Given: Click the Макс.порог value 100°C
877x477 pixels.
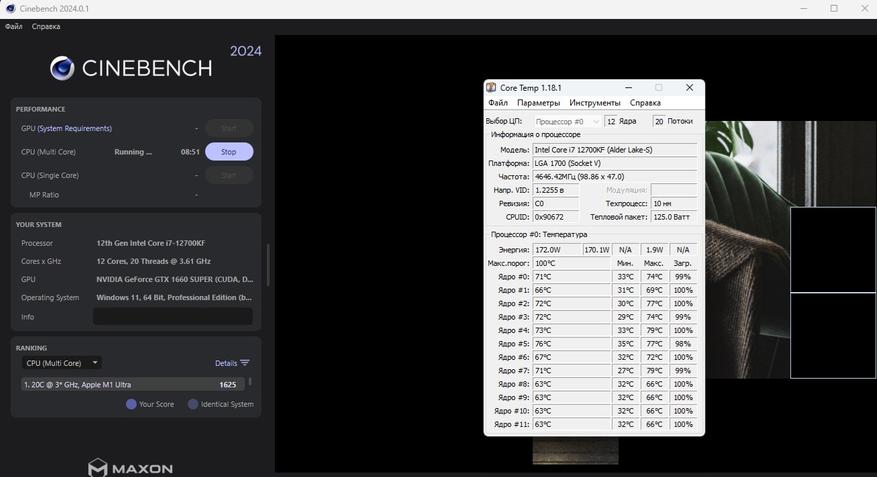Looking at the screenshot, I should [x=572, y=263].
